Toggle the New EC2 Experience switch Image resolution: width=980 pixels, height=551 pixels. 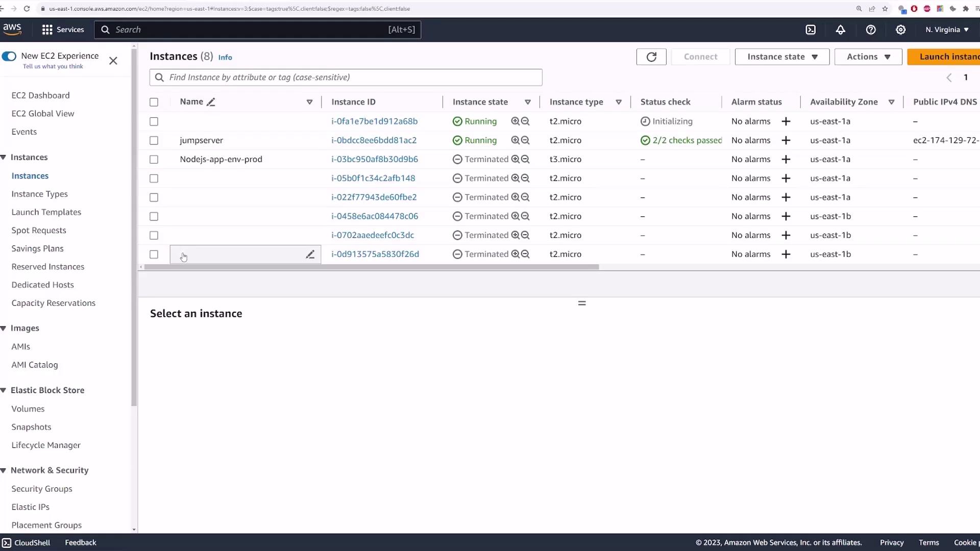click(9, 56)
